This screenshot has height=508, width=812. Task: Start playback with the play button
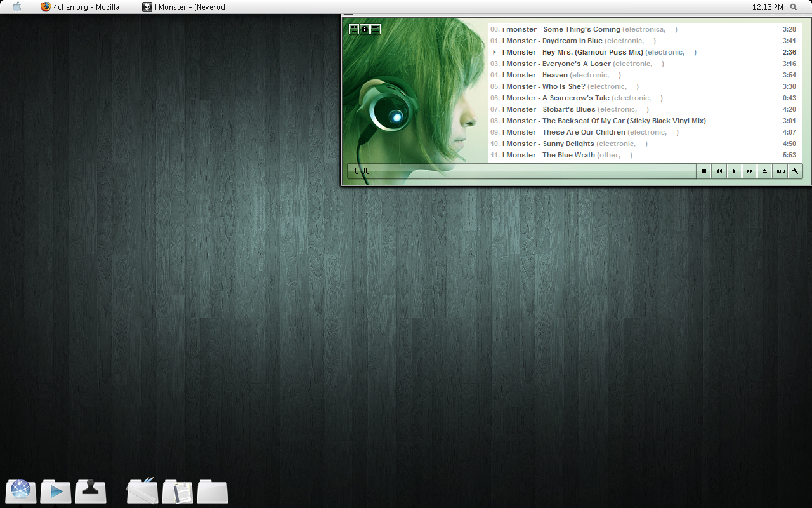[x=734, y=171]
